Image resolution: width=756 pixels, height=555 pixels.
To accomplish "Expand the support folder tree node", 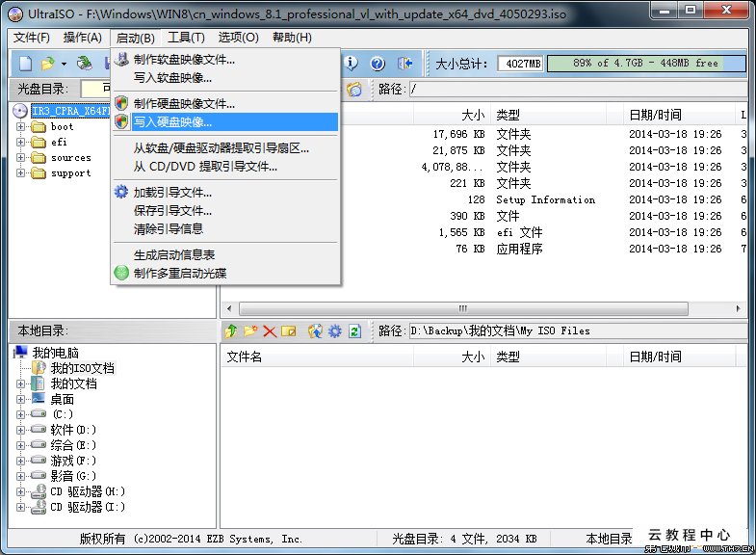I will tap(20, 173).
